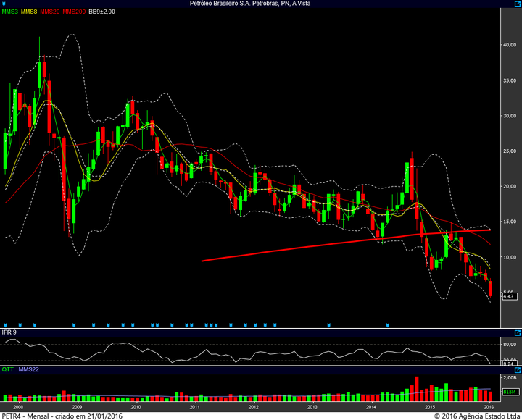
Task: Click the only event marker after 2014
Action: 387,325
